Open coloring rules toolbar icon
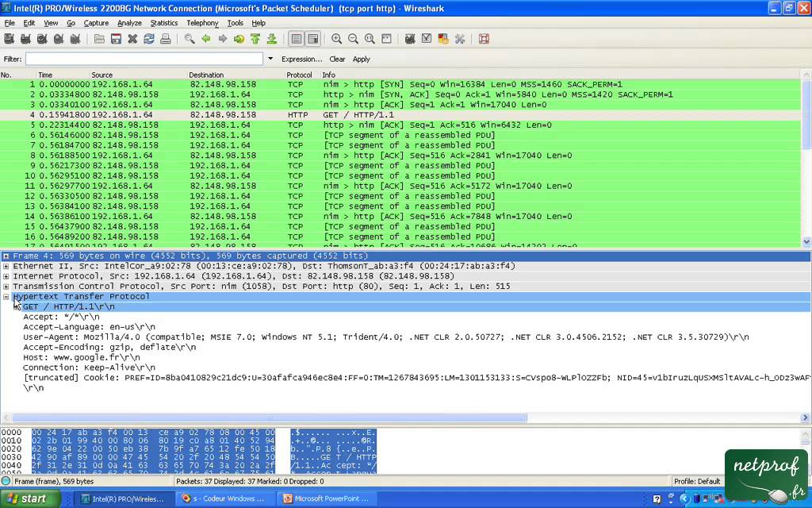Screen dimensions: 812x508 [x=443, y=39]
